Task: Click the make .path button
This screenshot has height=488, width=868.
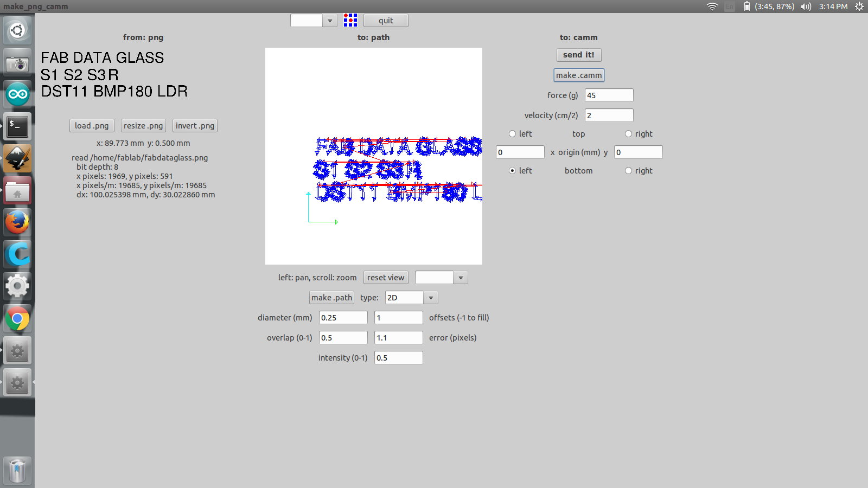Action: tap(331, 298)
